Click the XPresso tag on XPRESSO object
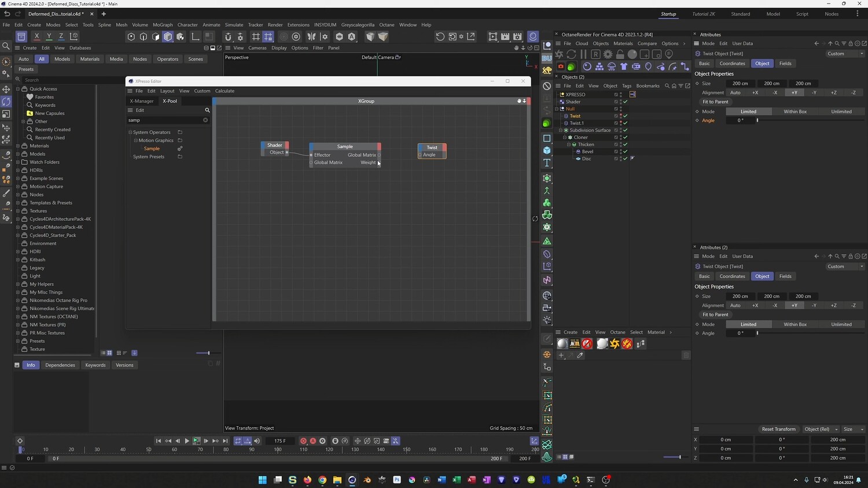 [x=632, y=94]
